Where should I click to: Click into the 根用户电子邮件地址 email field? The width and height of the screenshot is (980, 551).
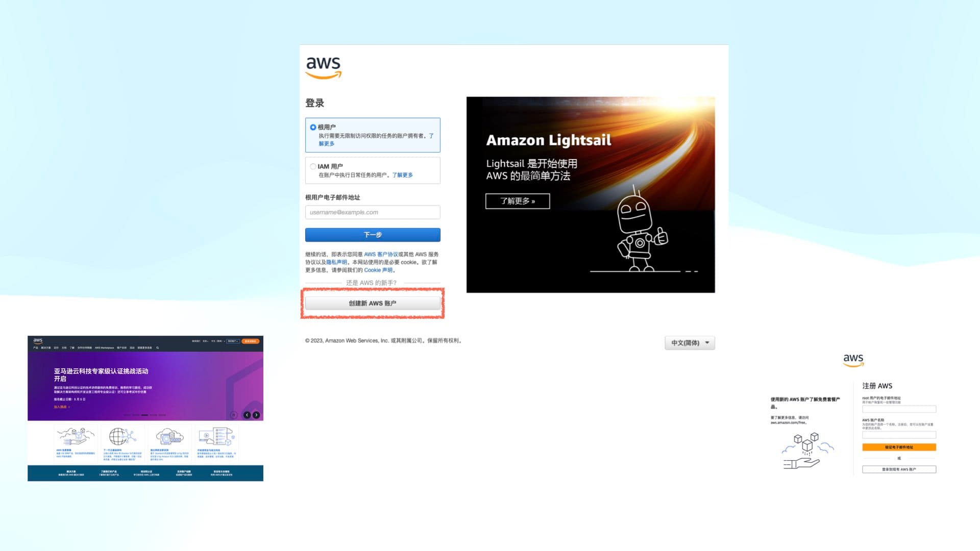(373, 212)
